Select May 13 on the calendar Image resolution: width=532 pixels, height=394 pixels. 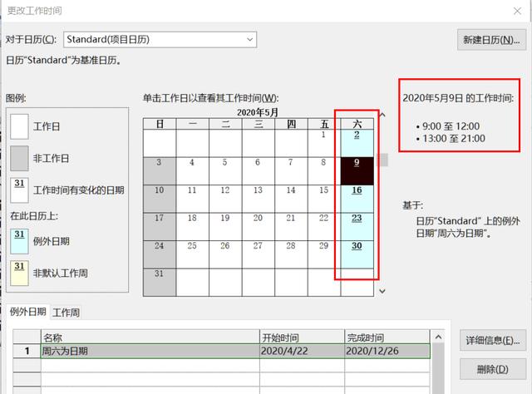(x=259, y=199)
